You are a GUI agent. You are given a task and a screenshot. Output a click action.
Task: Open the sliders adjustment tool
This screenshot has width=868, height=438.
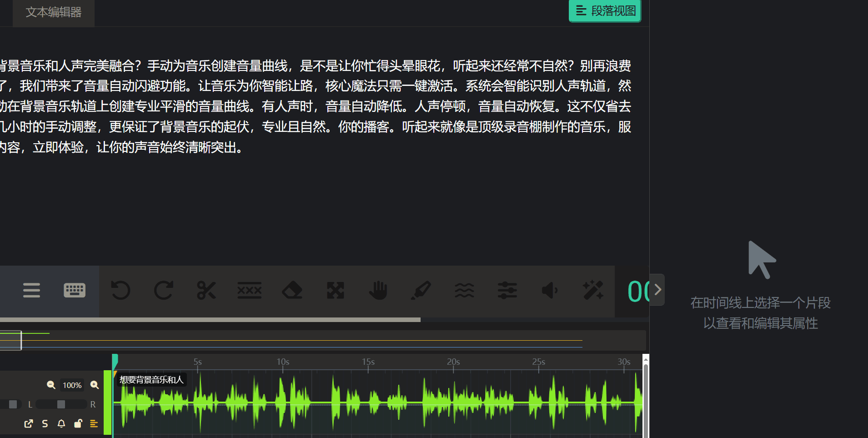click(x=507, y=290)
